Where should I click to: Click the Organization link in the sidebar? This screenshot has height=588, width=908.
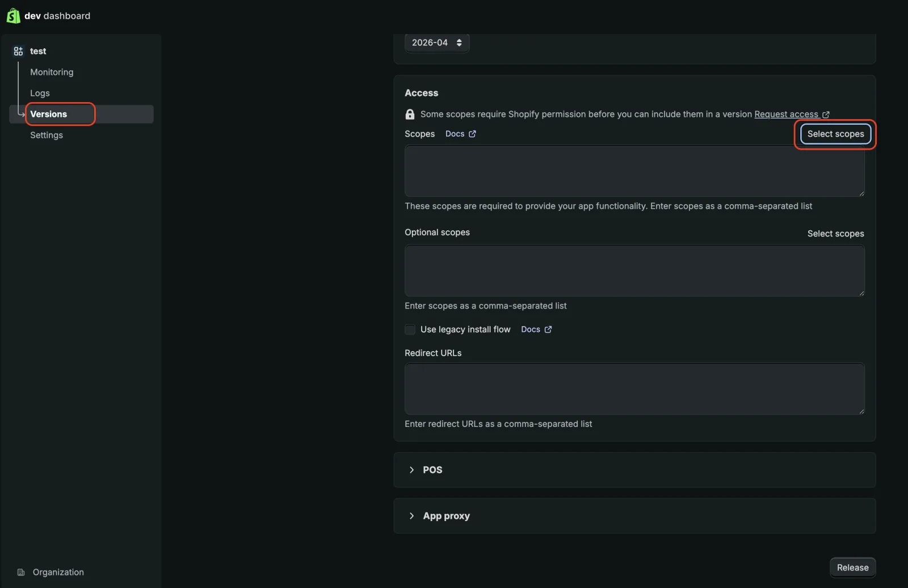point(58,572)
